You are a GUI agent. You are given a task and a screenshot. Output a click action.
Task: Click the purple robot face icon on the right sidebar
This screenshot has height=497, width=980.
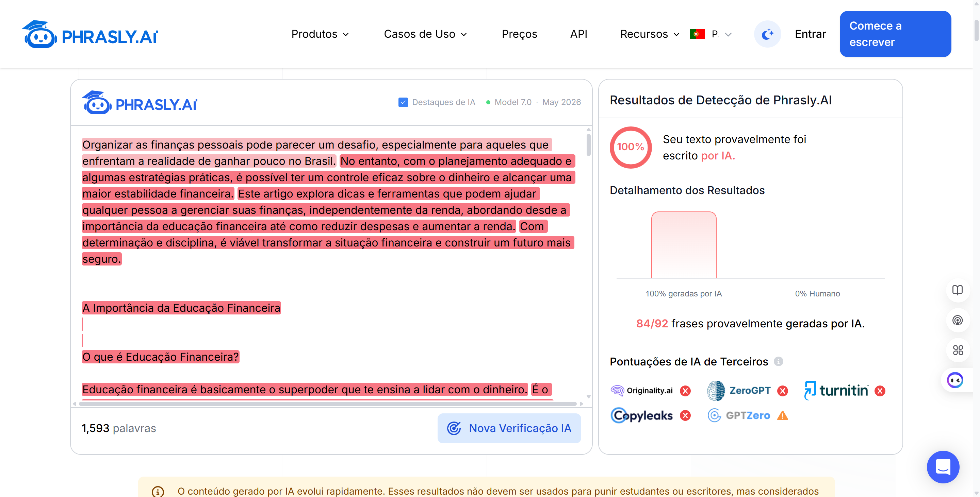[x=955, y=380]
